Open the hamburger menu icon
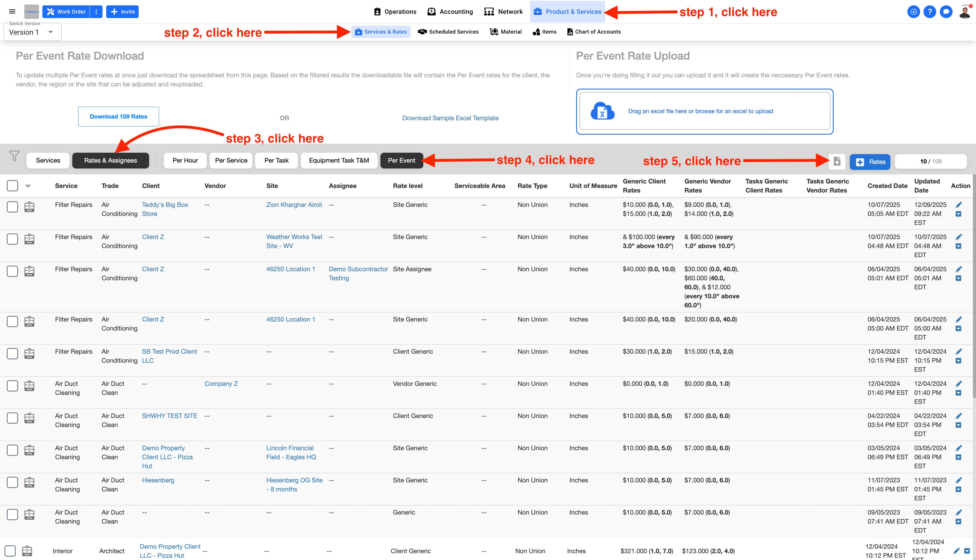This screenshot has width=976, height=560. (x=12, y=12)
